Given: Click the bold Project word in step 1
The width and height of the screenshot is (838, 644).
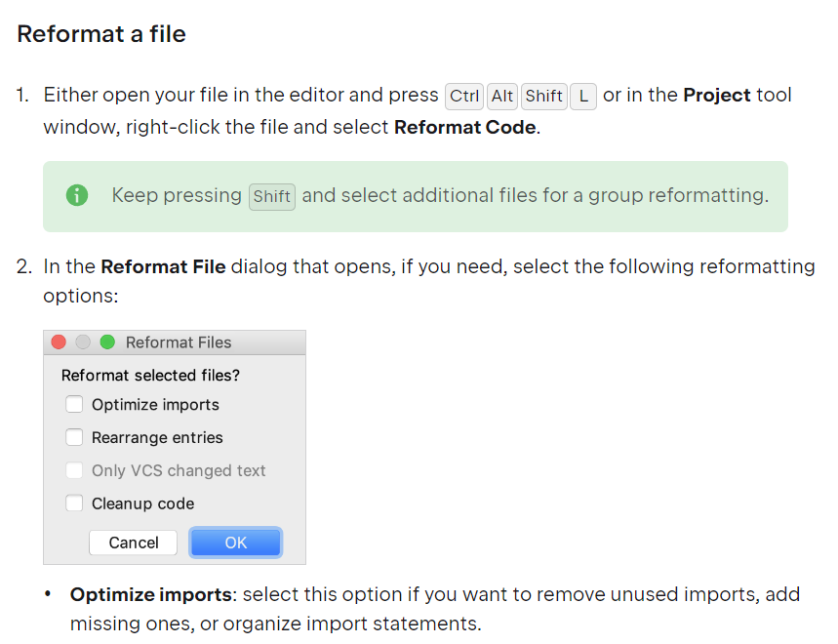Looking at the screenshot, I should pos(717,96).
